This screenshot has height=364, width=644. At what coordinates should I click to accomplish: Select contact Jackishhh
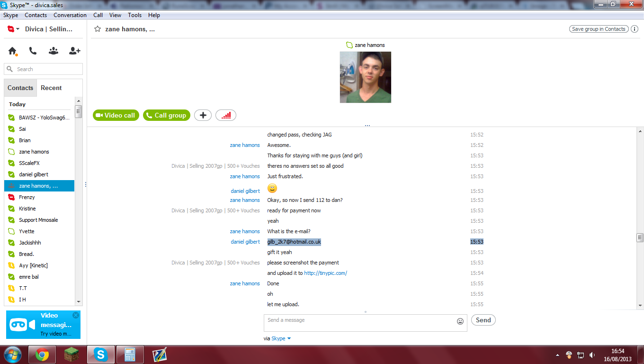coord(39,243)
